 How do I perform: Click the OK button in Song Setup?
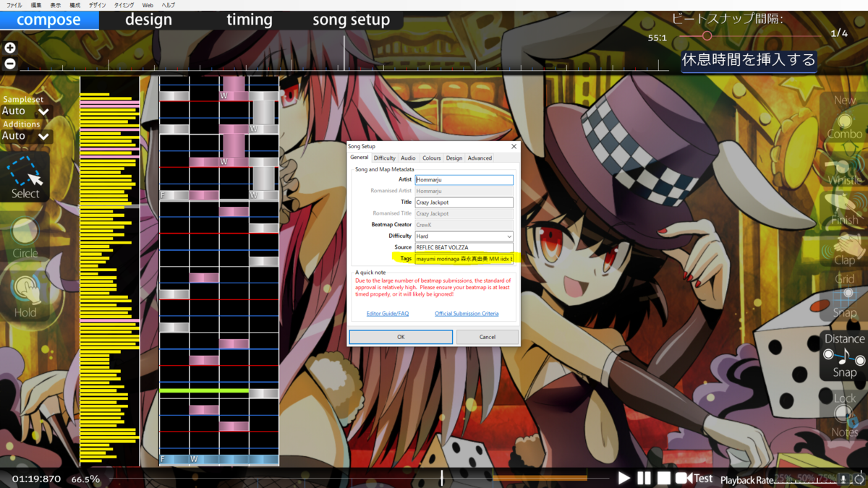pos(401,337)
